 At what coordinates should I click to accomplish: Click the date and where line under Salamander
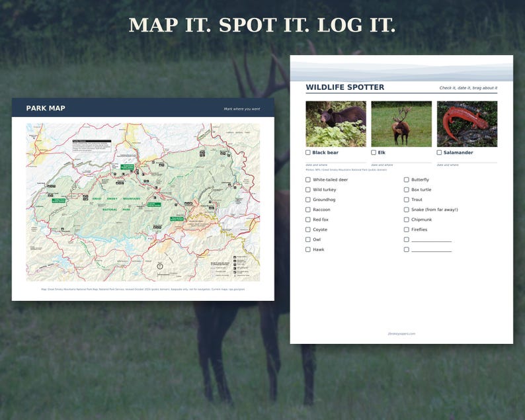point(467,163)
